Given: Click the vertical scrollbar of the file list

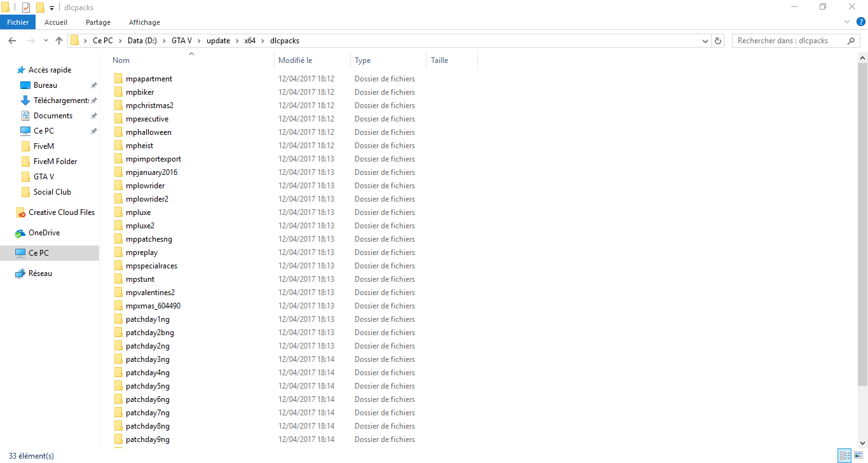Looking at the screenshot, I should [863, 223].
